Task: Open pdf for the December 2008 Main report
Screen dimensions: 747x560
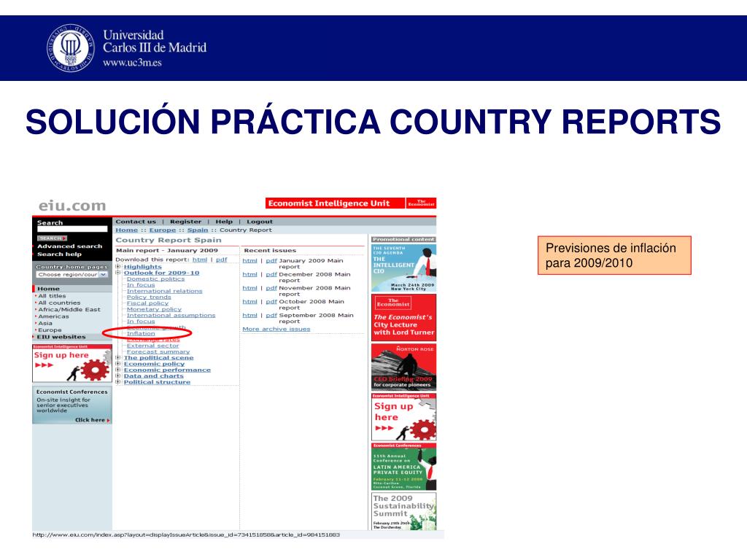Action: click(x=271, y=275)
